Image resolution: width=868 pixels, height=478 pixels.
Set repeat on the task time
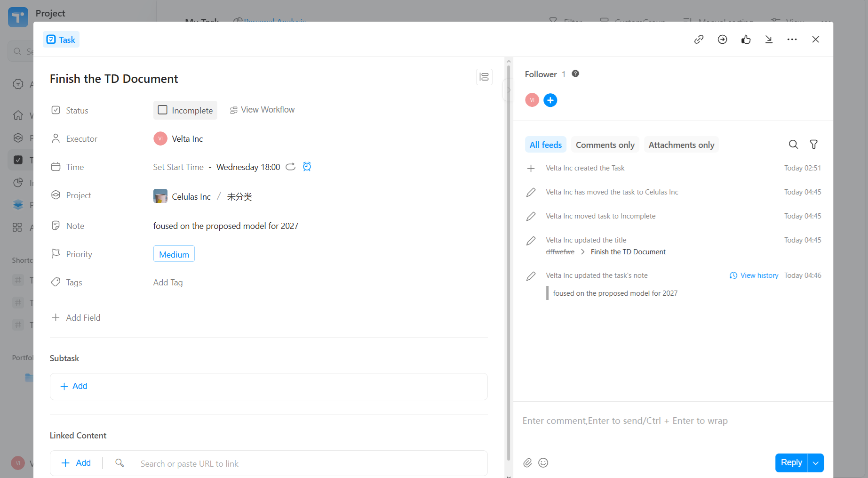[x=291, y=166]
